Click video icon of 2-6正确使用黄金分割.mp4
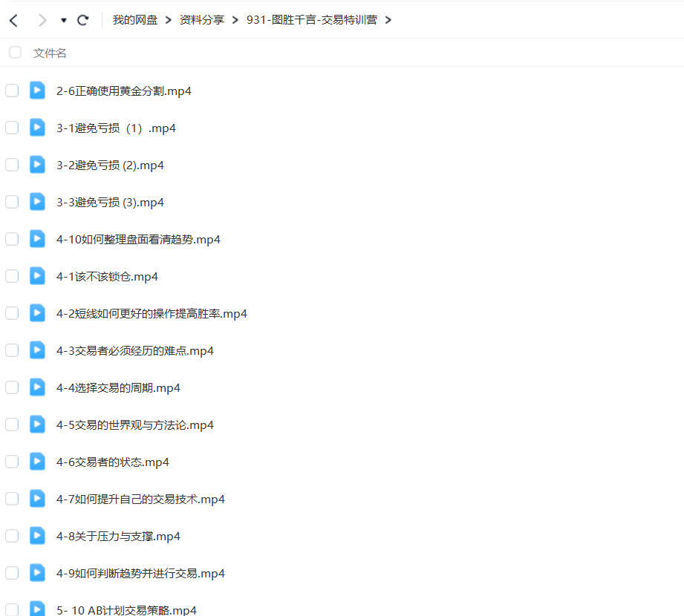The width and height of the screenshot is (684, 616). click(x=37, y=91)
